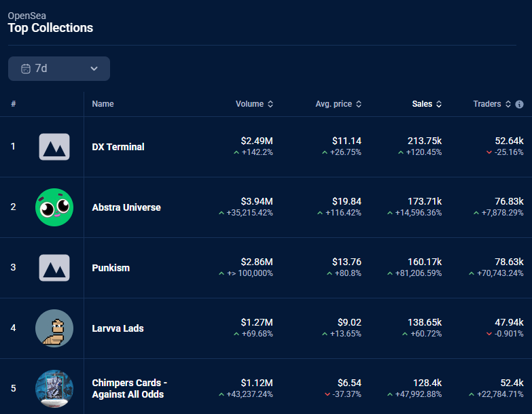Sort the table by Avg. price
Image resolution: width=532 pixels, height=414 pixels.
point(338,104)
